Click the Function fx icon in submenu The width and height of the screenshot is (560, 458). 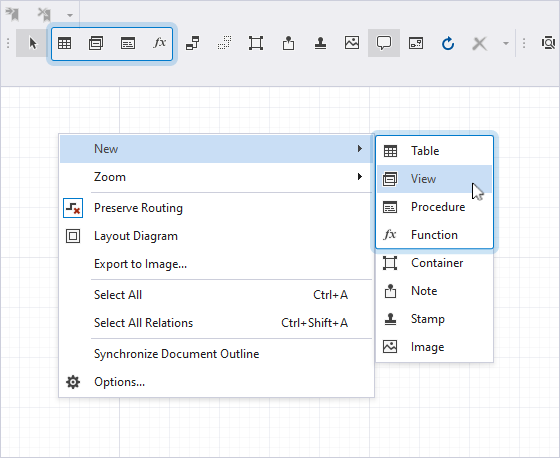click(x=390, y=234)
